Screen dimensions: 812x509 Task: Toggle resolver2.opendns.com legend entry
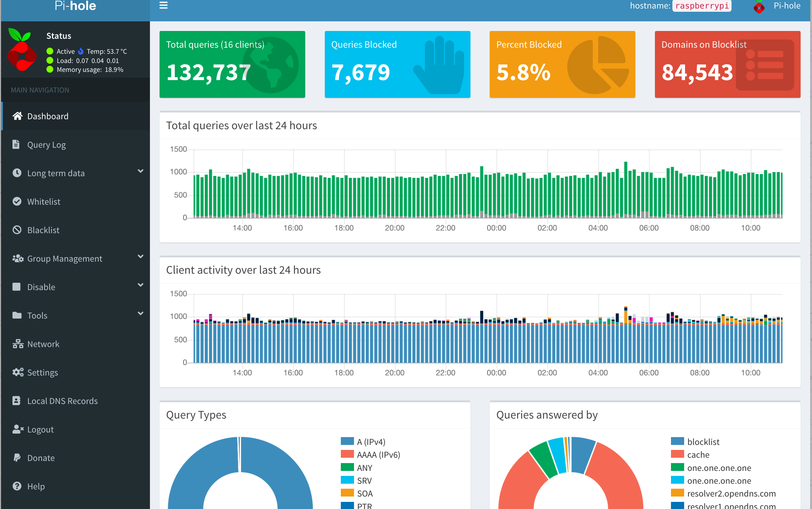[723, 493]
